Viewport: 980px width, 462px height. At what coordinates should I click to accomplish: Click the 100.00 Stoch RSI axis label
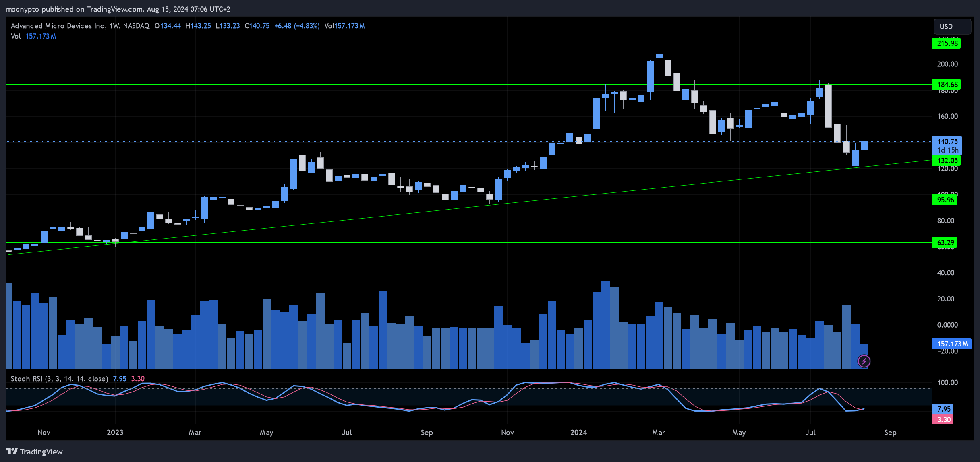pos(947,383)
